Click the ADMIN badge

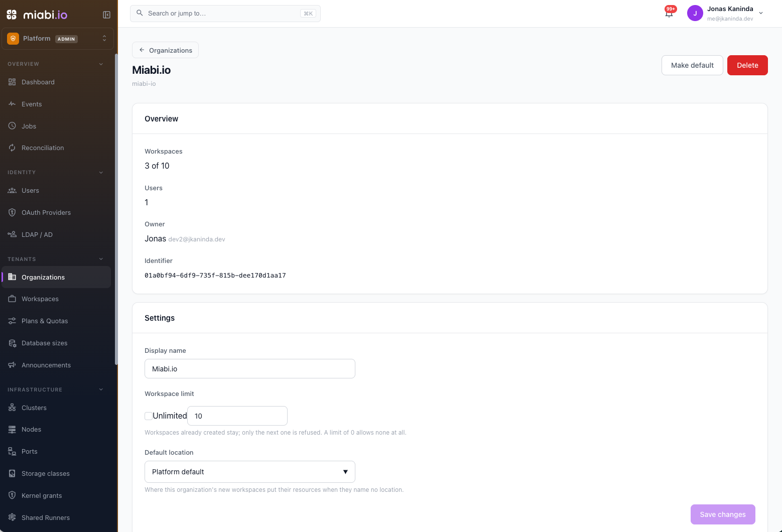click(x=66, y=39)
